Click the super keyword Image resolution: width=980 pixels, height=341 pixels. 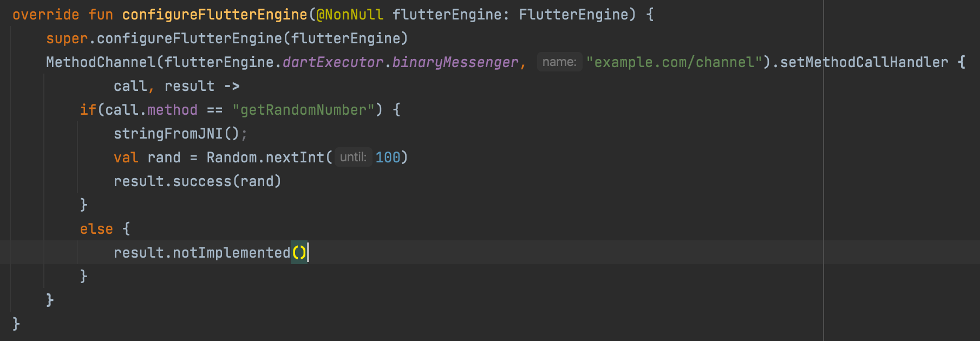[x=67, y=39]
